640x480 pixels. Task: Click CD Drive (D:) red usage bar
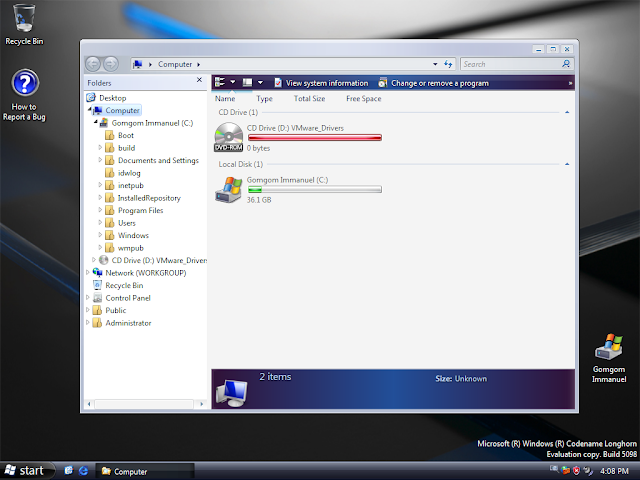[315, 138]
